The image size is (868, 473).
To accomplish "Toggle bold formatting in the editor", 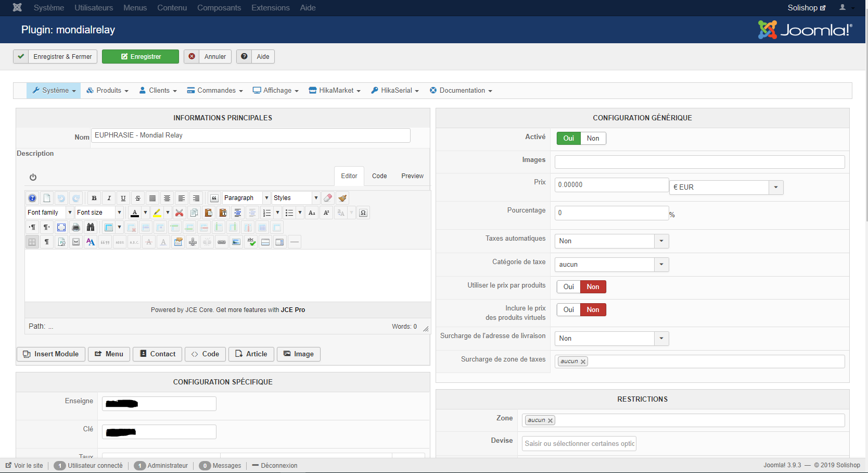I will click(x=94, y=198).
